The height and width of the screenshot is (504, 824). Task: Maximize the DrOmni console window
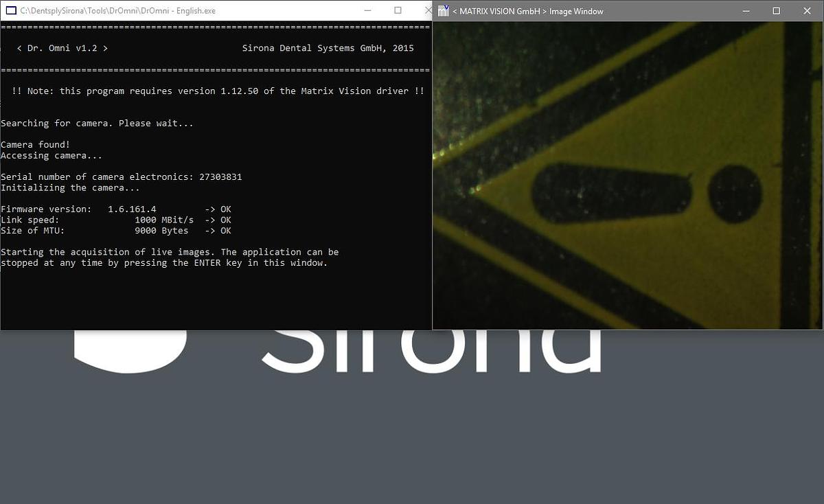398,11
